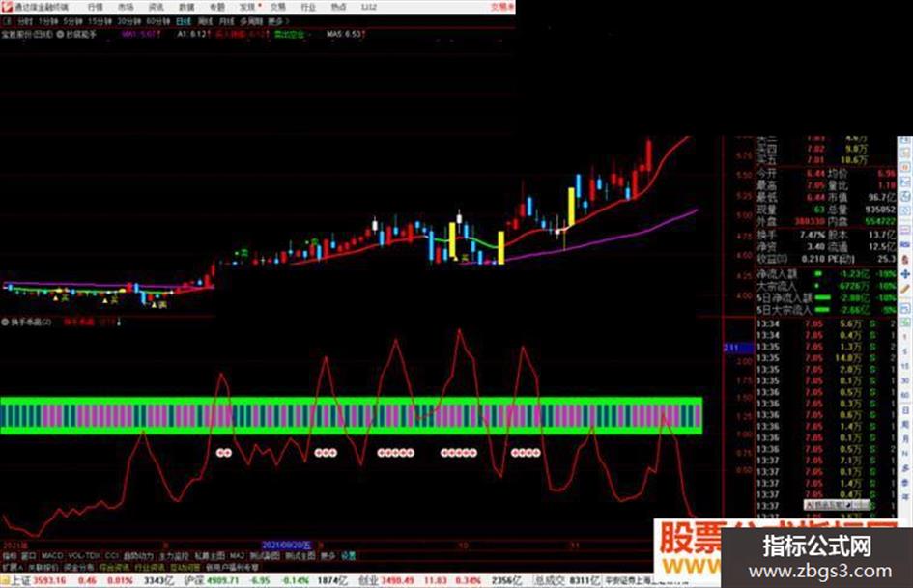Image resolution: width=913 pixels, height=588 pixels.
Task: Select the 窗口 tab in bottom bar
Action: (x=29, y=556)
